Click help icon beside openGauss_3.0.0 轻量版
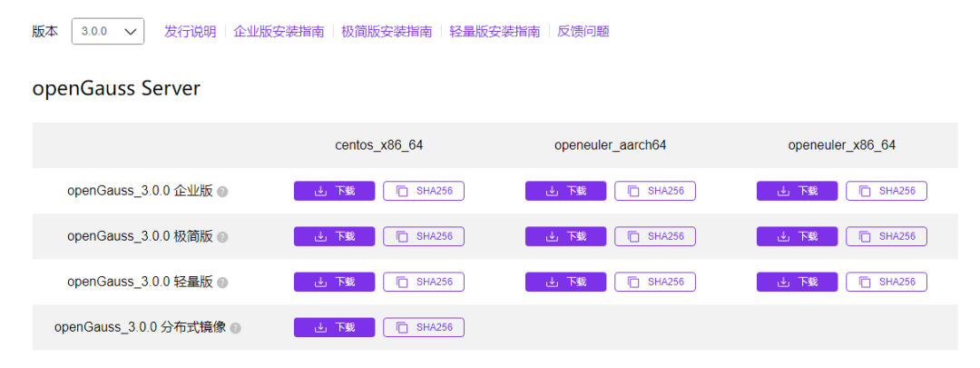This screenshot has height=368, width=980. click(x=222, y=283)
